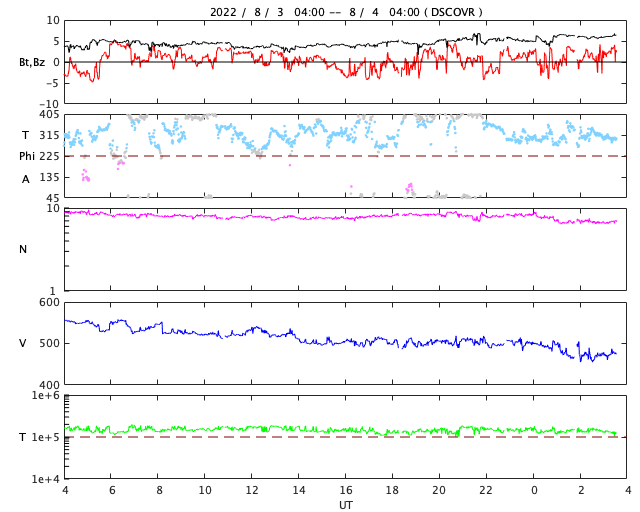Click the UT x-axis label

pos(345,505)
